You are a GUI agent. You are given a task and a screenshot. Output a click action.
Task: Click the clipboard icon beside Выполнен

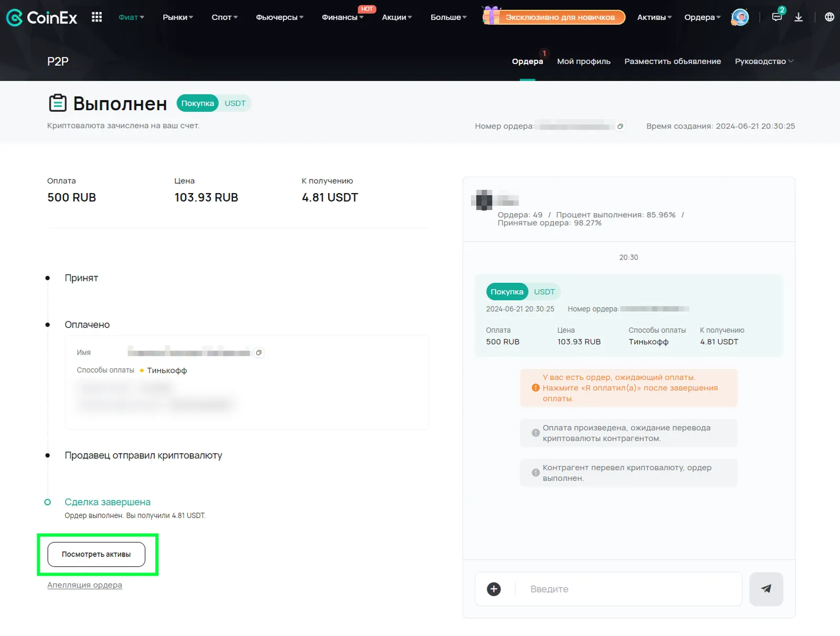[x=58, y=103]
